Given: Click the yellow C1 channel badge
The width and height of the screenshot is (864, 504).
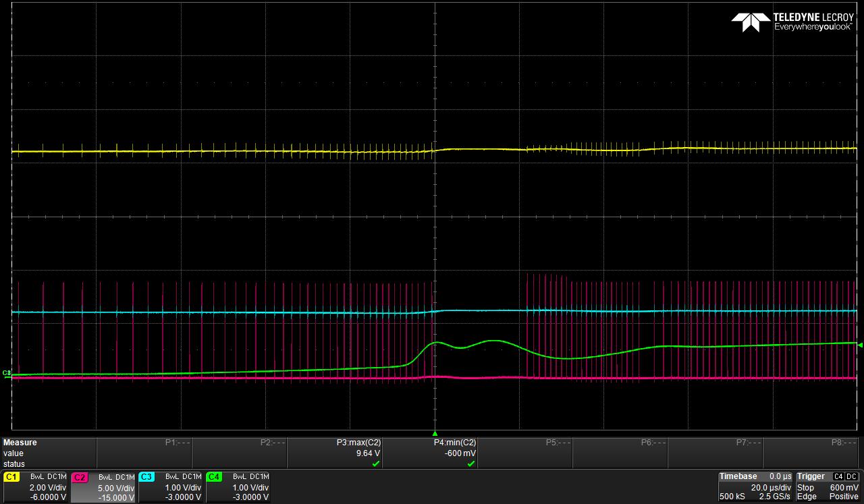Looking at the screenshot, I should point(11,477).
